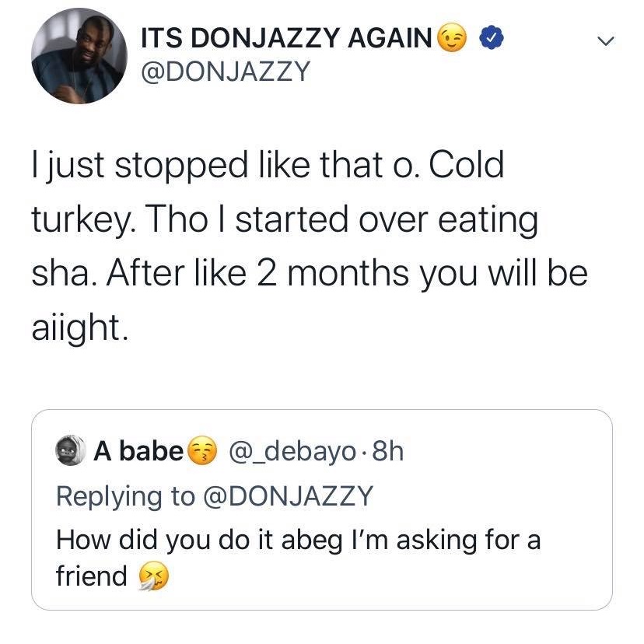Click the 'I just stopped like that' line
The image size is (644, 644).
tap(267, 166)
